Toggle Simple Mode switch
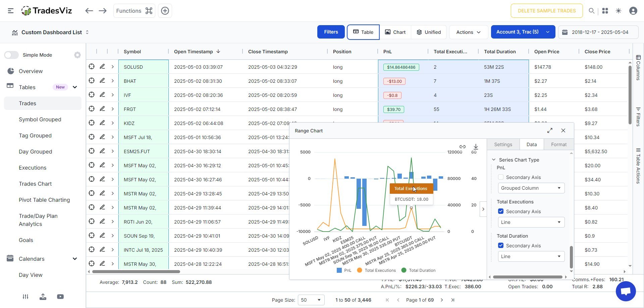The height and width of the screenshot is (308, 644). [11, 55]
